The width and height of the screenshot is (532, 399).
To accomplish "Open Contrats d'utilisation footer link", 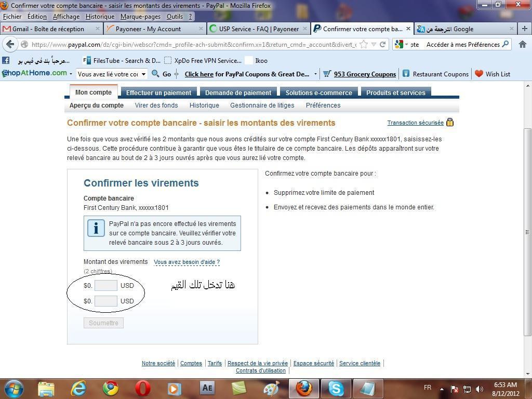I will click(261, 370).
